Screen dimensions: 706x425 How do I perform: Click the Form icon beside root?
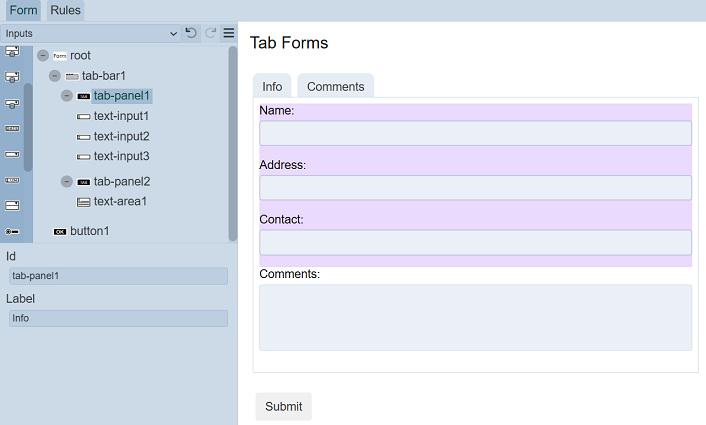tap(60, 56)
